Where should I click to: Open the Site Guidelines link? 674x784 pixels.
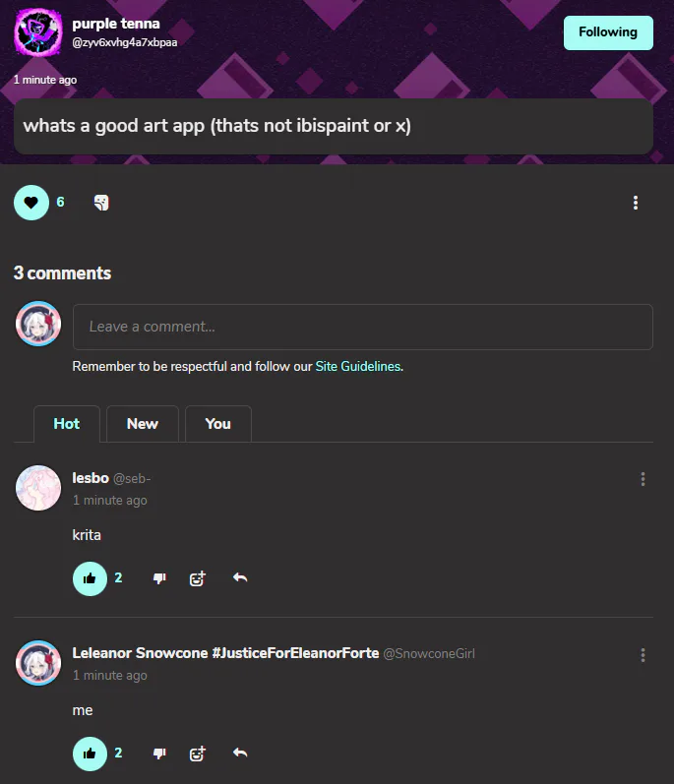[x=358, y=367]
